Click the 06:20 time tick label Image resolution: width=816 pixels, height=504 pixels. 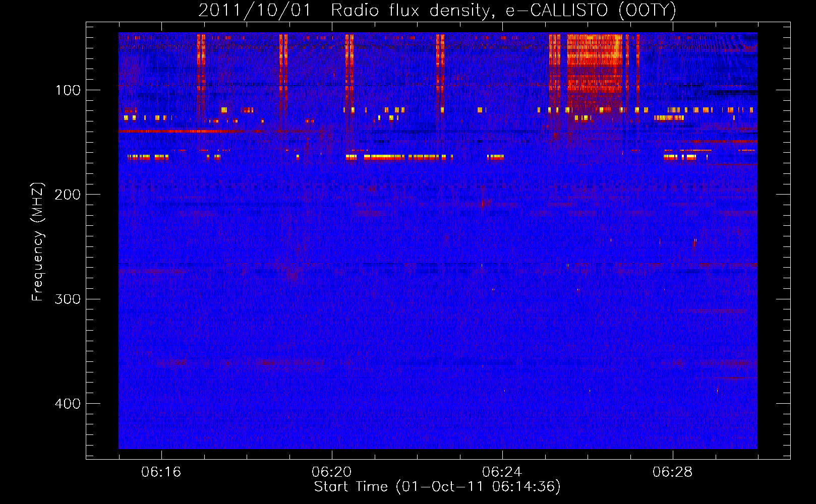332,472
